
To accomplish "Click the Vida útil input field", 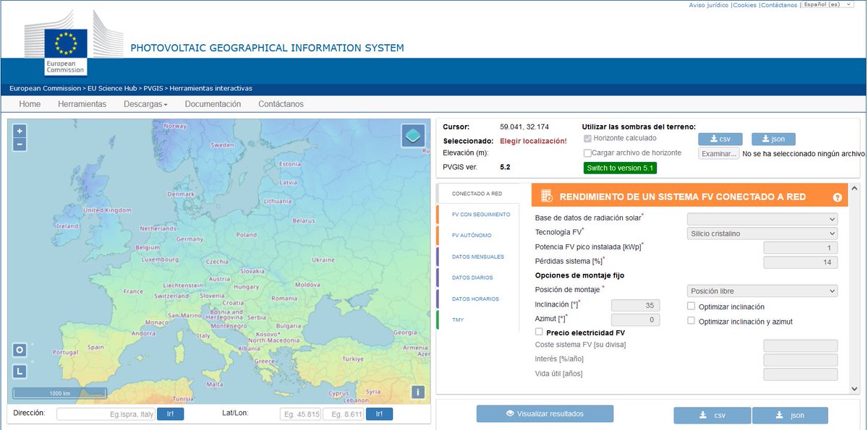I will [801, 374].
